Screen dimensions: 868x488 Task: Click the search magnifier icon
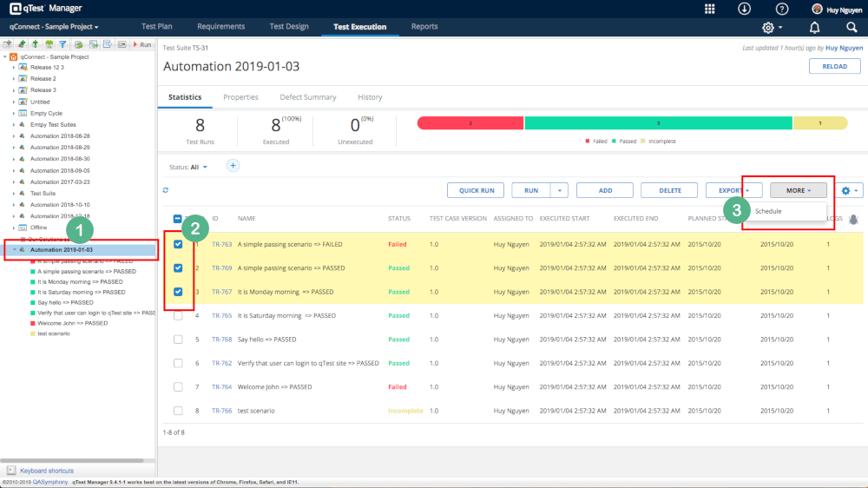click(x=852, y=27)
